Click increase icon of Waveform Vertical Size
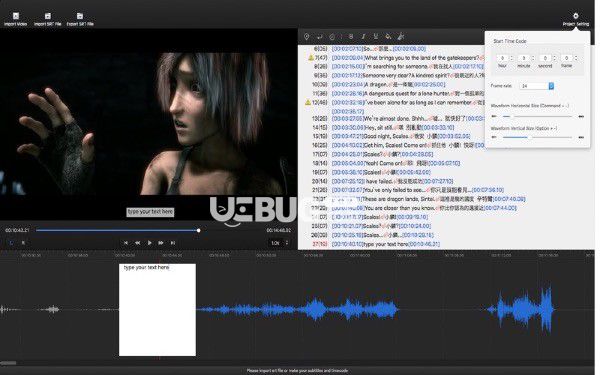Screen dimensions: 600x375 tap(581, 137)
